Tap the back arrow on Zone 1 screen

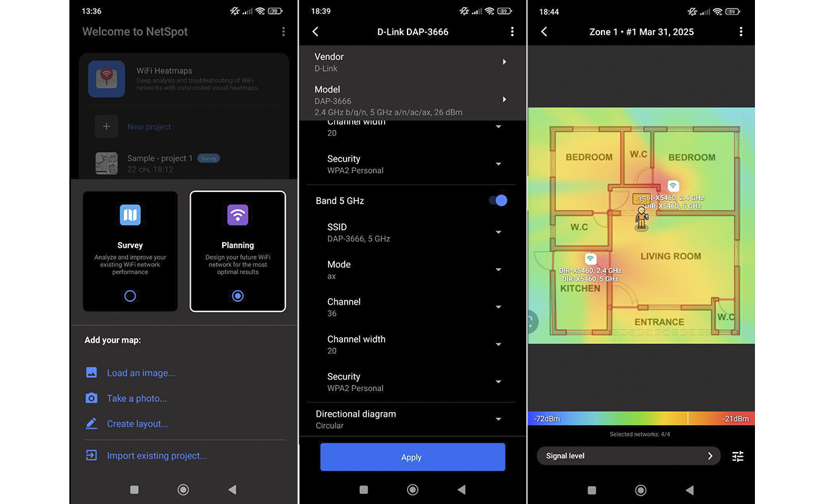544,32
